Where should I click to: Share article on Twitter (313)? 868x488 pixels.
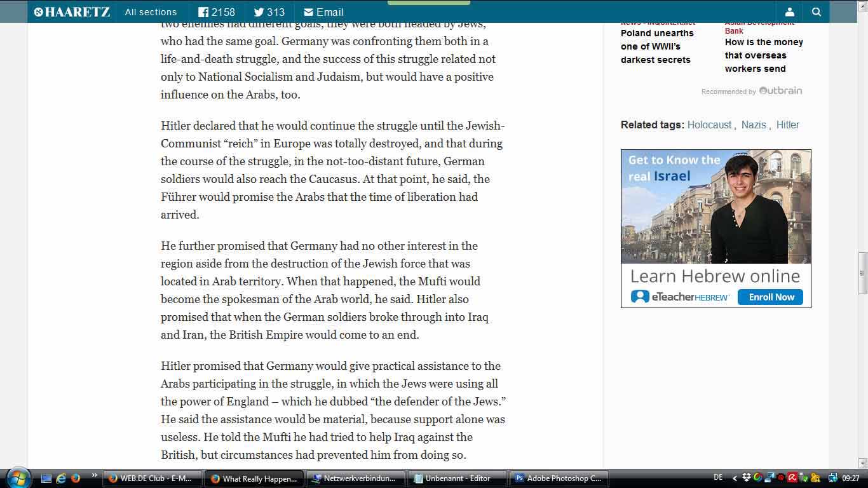pos(269,12)
